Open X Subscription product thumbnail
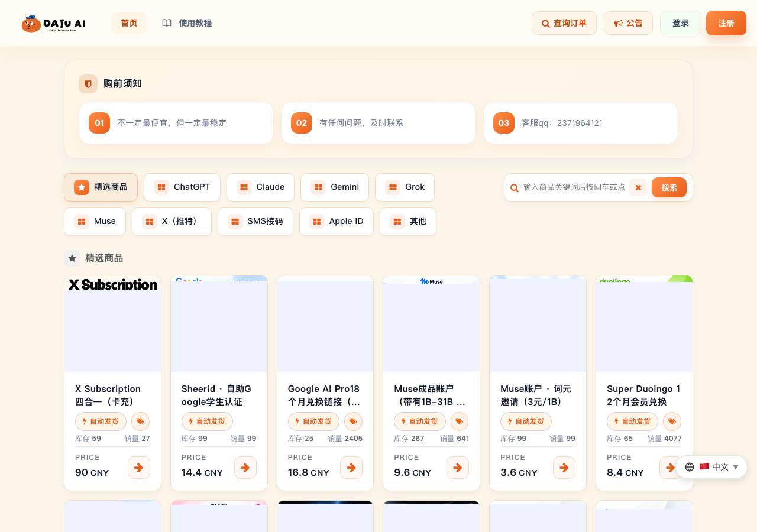The image size is (757, 532). (x=112, y=323)
